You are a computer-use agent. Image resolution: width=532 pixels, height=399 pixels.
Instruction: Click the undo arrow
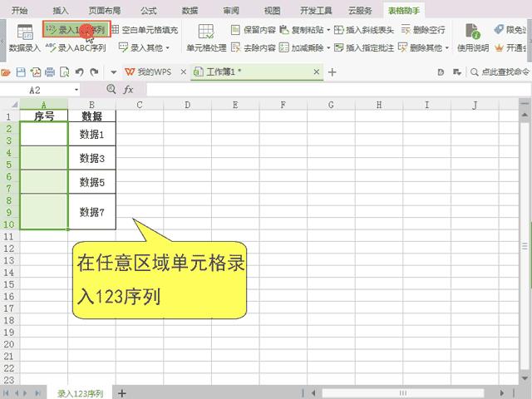[x=80, y=72]
